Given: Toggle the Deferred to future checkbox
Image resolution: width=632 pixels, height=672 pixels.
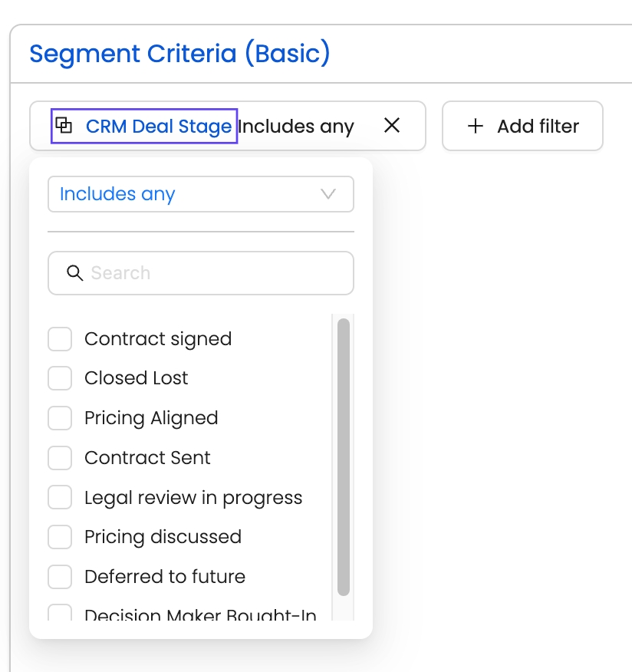Looking at the screenshot, I should point(60,577).
